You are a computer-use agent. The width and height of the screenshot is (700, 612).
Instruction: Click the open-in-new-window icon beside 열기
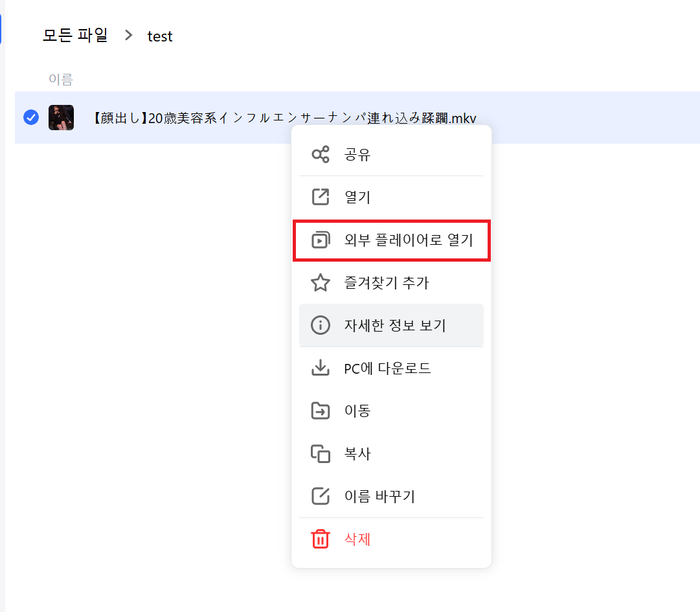click(320, 197)
